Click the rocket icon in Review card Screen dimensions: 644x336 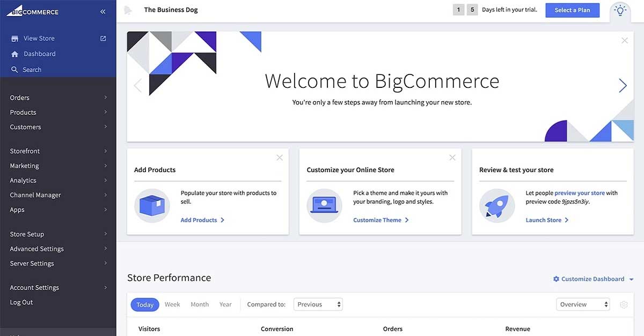click(497, 206)
